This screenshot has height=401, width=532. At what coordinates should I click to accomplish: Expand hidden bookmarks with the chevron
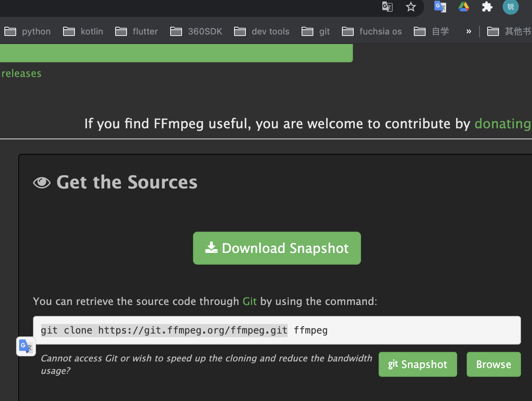(469, 32)
